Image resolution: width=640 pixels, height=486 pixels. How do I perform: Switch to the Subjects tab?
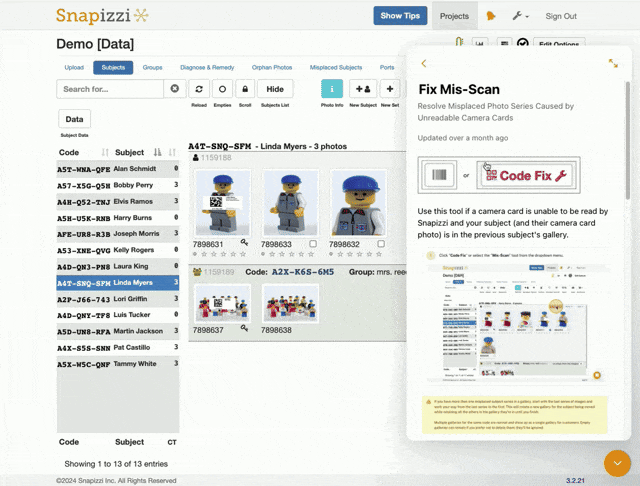tap(113, 67)
